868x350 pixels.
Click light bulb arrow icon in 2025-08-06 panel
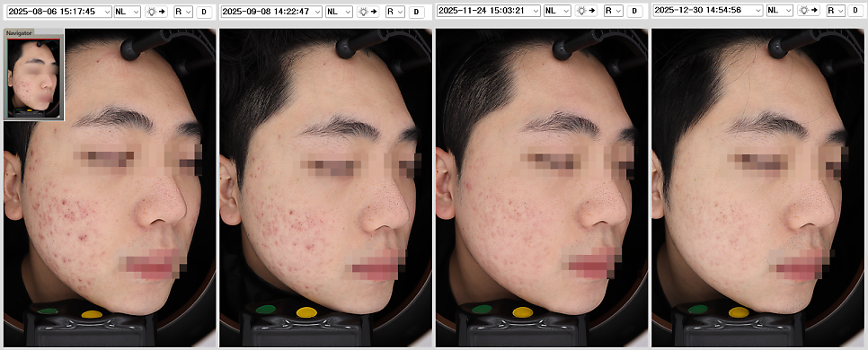pos(156,12)
